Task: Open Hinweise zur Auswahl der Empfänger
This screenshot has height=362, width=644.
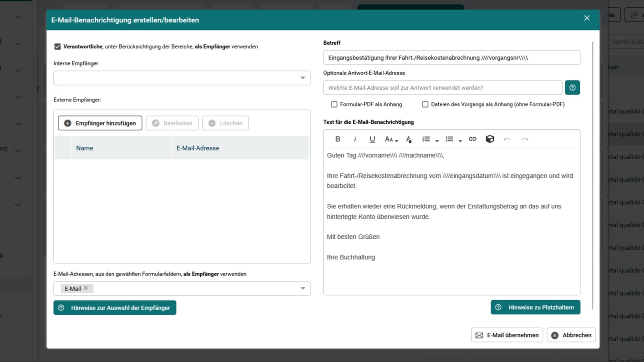Action: pyautogui.click(x=115, y=308)
